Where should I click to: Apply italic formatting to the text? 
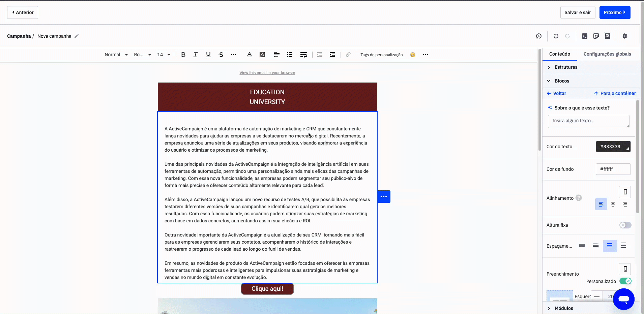pos(195,55)
